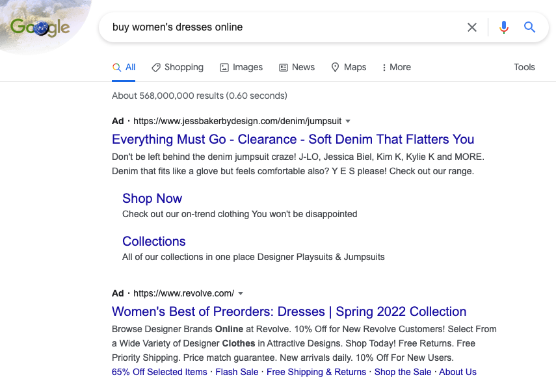The width and height of the screenshot is (556, 392).
Task: Open Free Shipping & Returns link
Action: 316,372
